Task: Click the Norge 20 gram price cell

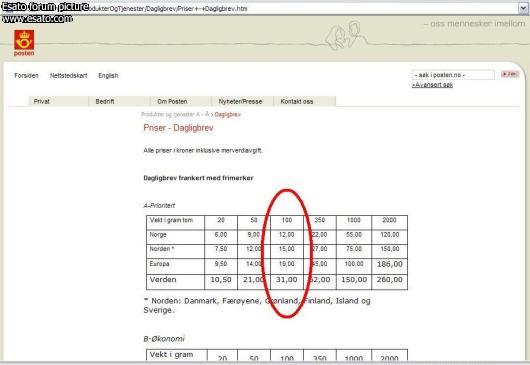Action: tap(221, 235)
